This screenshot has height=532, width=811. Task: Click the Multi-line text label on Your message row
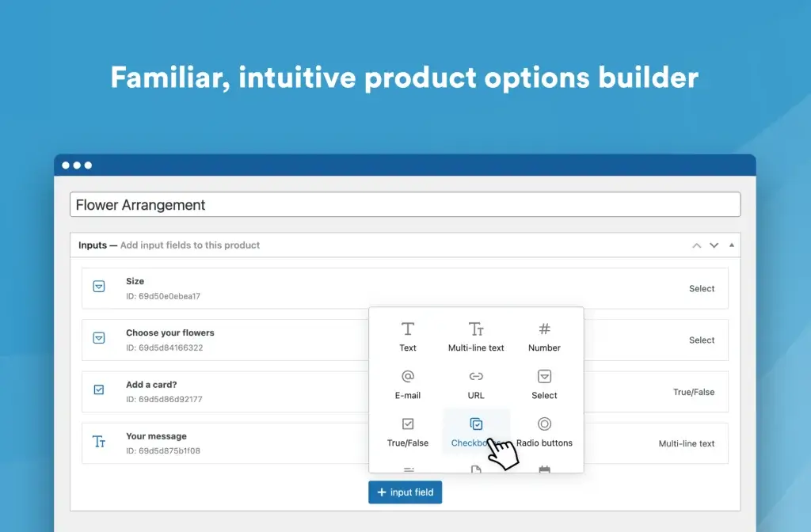click(x=687, y=443)
